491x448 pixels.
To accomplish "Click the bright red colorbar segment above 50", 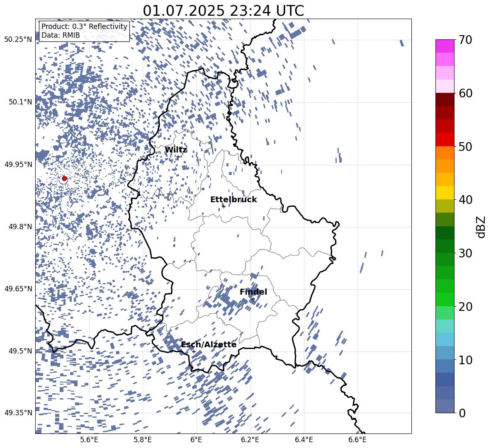I will 445,140.
